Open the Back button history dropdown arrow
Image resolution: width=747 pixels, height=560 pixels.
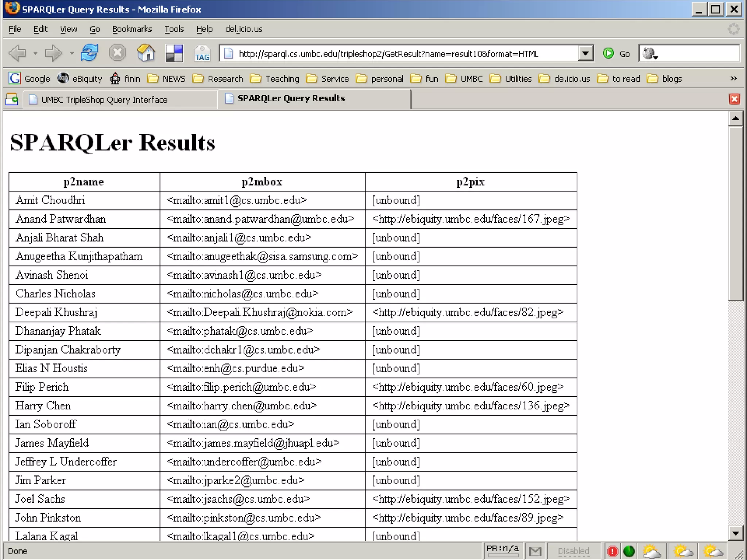(x=35, y=53)
